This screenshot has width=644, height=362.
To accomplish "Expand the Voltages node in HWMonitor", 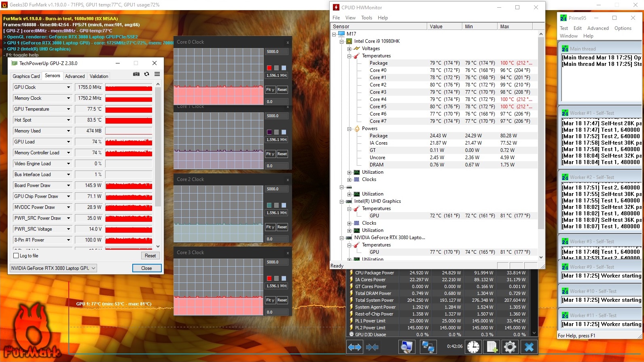I will tap(349, 48).
